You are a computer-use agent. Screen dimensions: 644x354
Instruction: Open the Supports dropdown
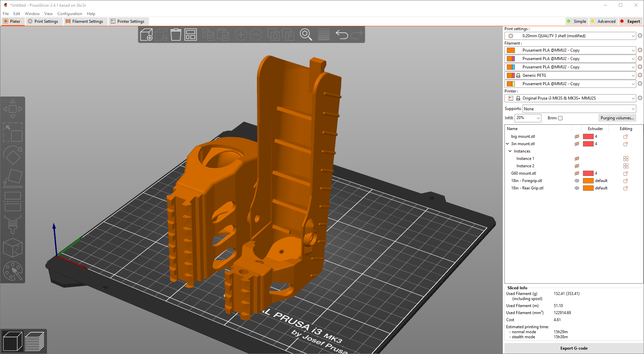coord(579,109)
